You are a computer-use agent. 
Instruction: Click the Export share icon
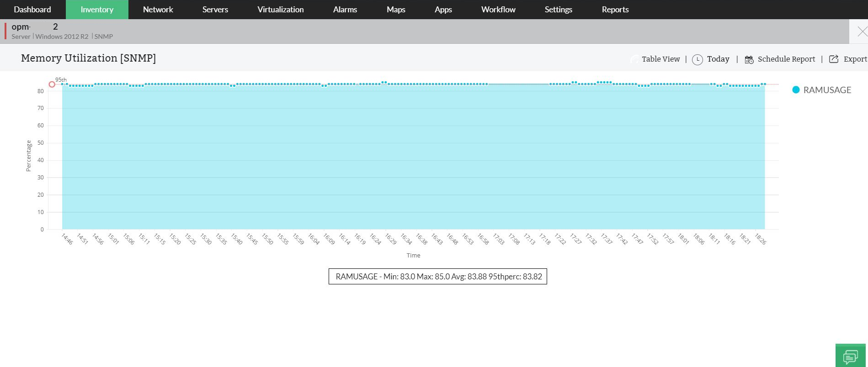click(834, 59)
